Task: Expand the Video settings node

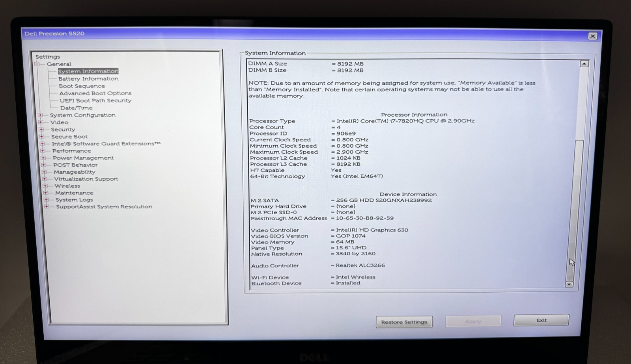Action: point(41,122)
